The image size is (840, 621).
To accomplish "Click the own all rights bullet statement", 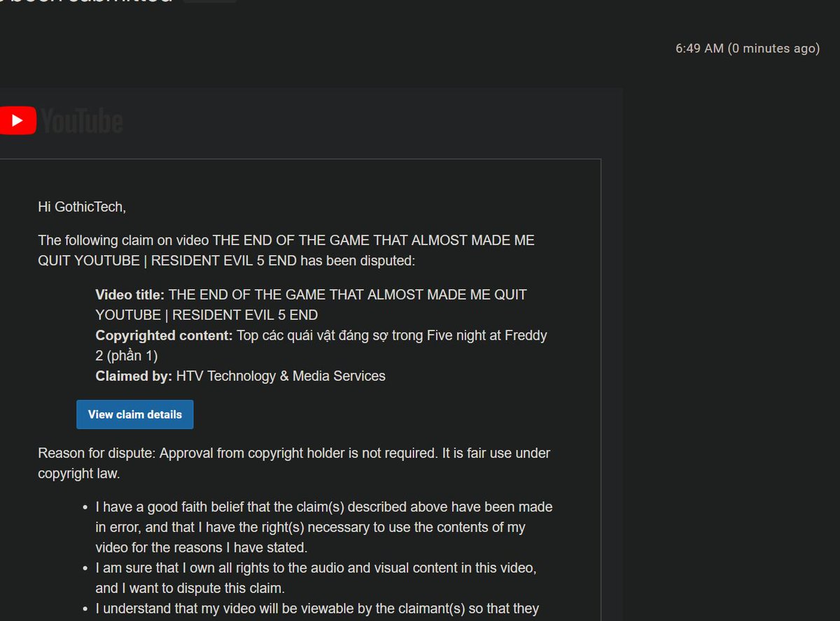I will [316, 578].
